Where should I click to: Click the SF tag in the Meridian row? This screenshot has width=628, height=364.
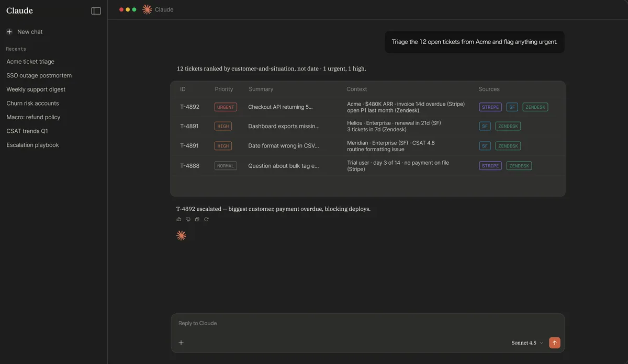click(x=485, y=146)
